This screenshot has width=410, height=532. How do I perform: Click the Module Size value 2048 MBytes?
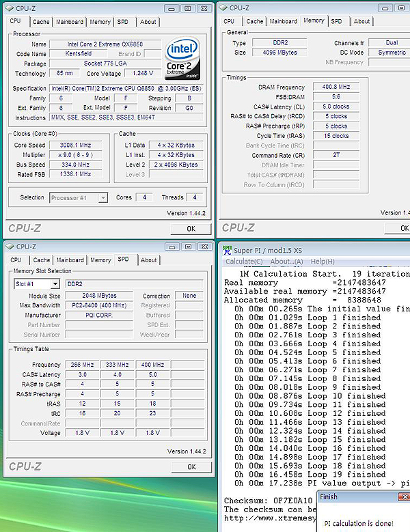(99, 296)
